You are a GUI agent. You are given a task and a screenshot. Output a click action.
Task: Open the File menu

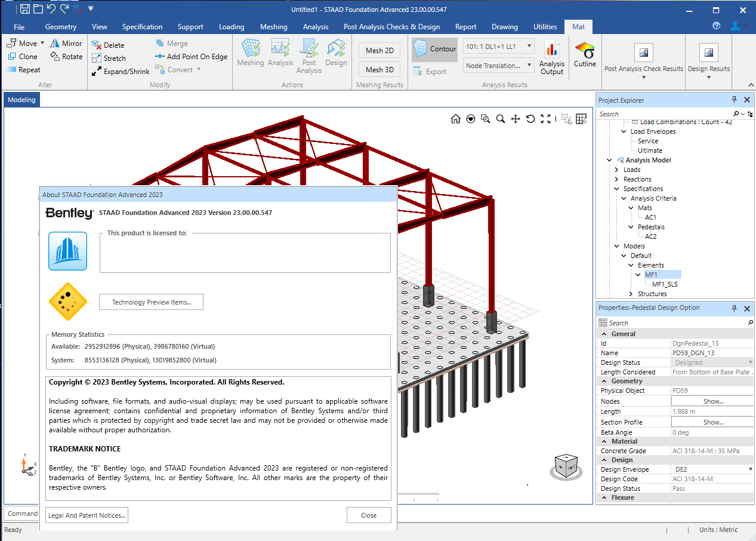point(19,27)
